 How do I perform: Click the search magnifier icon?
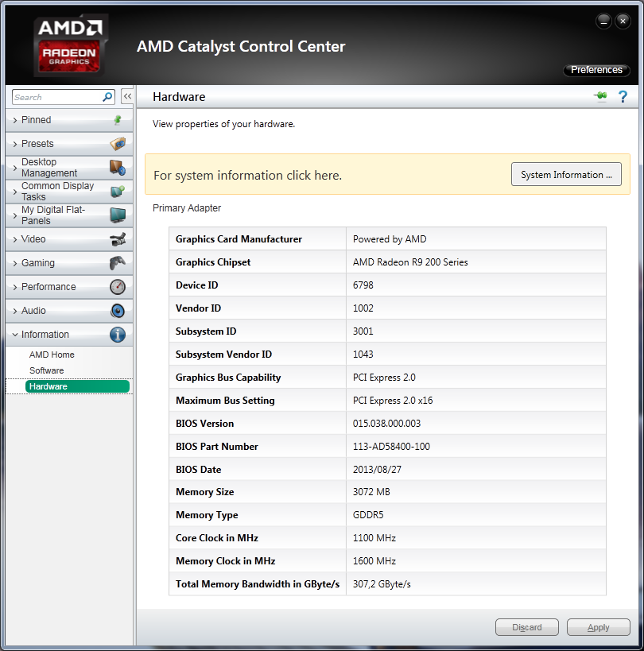pyautogui.click(x=107, y=97)
